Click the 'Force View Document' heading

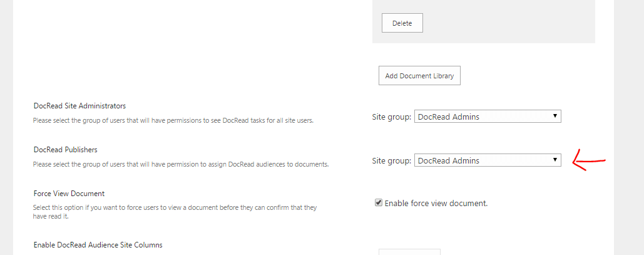pyautogui.click(x=68, y=194)
